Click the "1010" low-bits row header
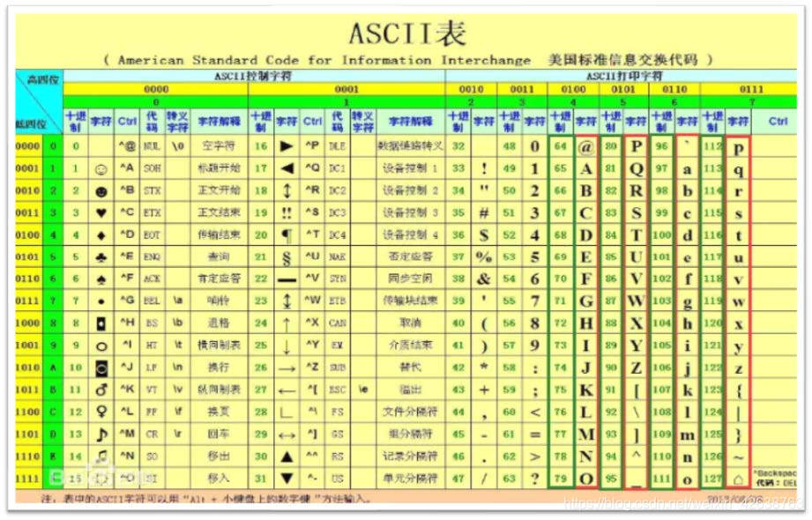This screenshot has height=520, width=812. pyautogui.click(x=27, y=368)
